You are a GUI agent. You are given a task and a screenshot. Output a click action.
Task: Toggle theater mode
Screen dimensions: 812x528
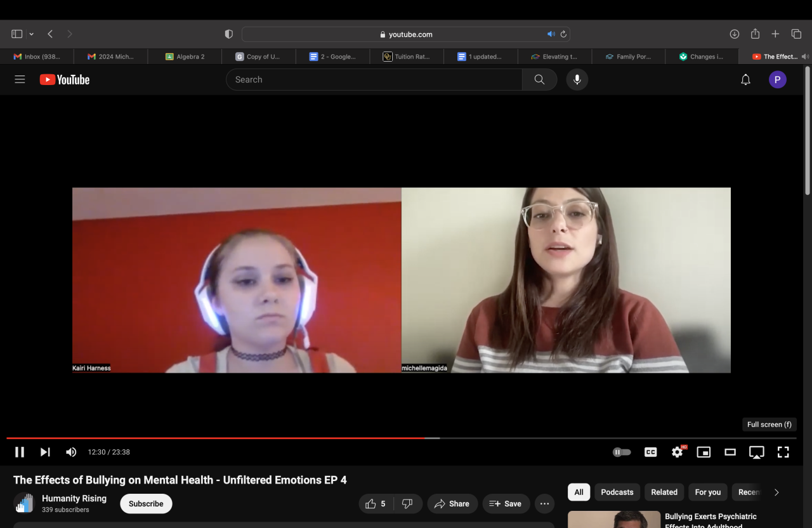(730, 452)
